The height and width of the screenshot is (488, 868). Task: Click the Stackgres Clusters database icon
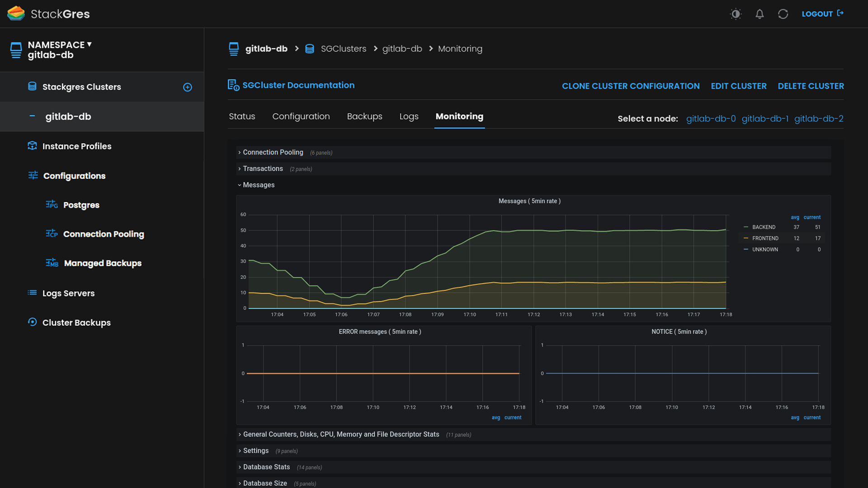coord(32,86)
